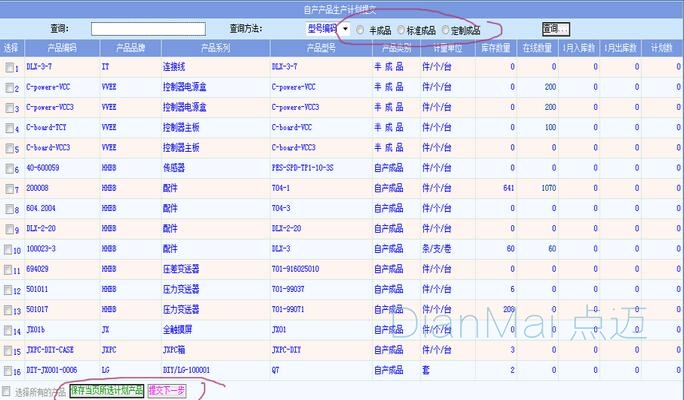Mark the JXPC-DIY-CASE row checkbox
684x400 pixels.
10,351
